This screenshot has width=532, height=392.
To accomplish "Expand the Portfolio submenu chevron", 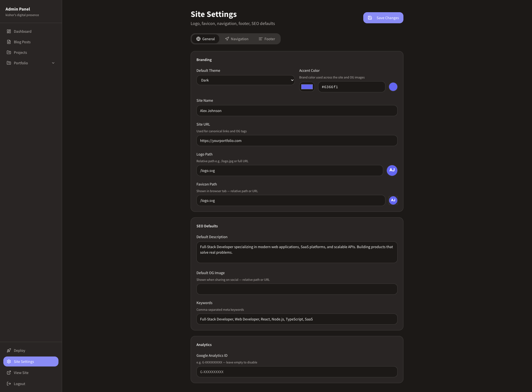I will tap(53, 63).
